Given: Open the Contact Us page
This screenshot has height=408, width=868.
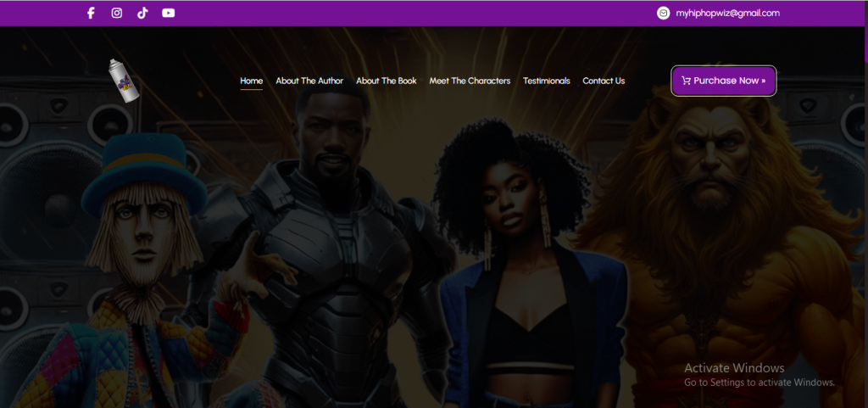Looking at the screenshot, I should [x=604, y=81].
